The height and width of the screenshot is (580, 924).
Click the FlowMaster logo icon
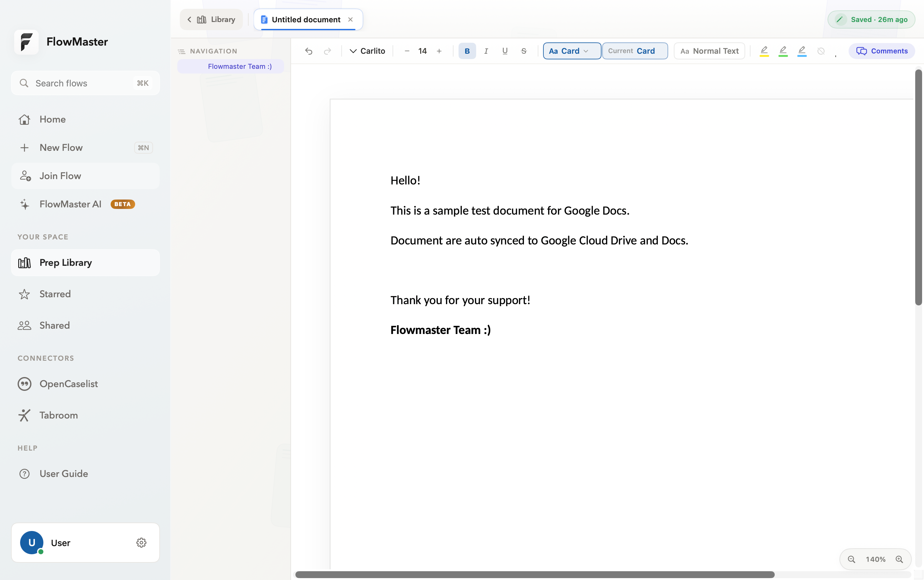click(26, 42)
